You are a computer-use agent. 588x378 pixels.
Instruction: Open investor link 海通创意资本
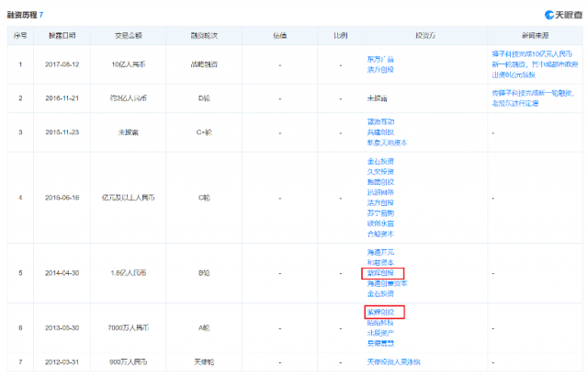click(x=387, y=283)
